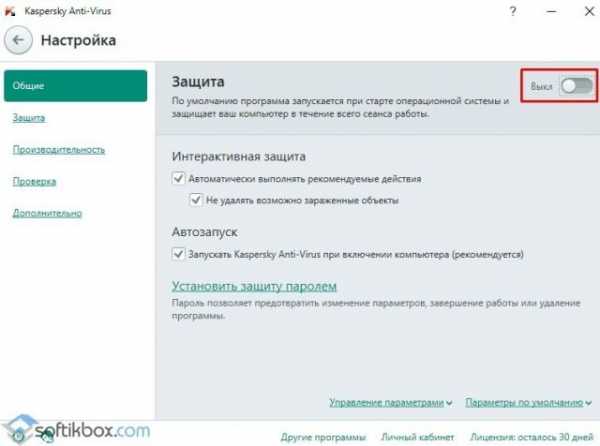Image resolution: width=600 pixels, height=446 pixels.
Task: Open the Защита section in sidebar
Action: 29,117
